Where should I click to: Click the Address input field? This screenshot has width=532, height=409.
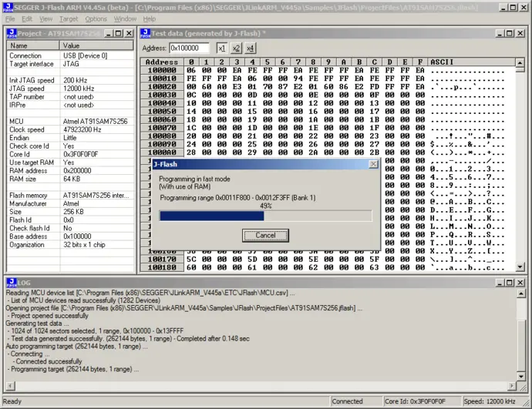click(x=190, y=48)
